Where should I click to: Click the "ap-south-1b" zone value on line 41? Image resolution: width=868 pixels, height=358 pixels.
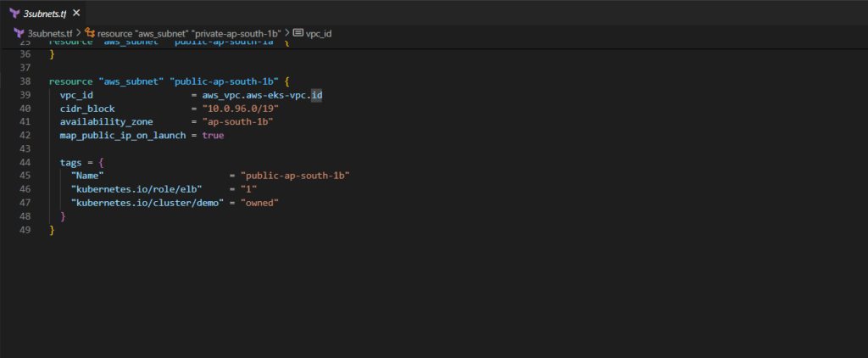coord(237,122)
